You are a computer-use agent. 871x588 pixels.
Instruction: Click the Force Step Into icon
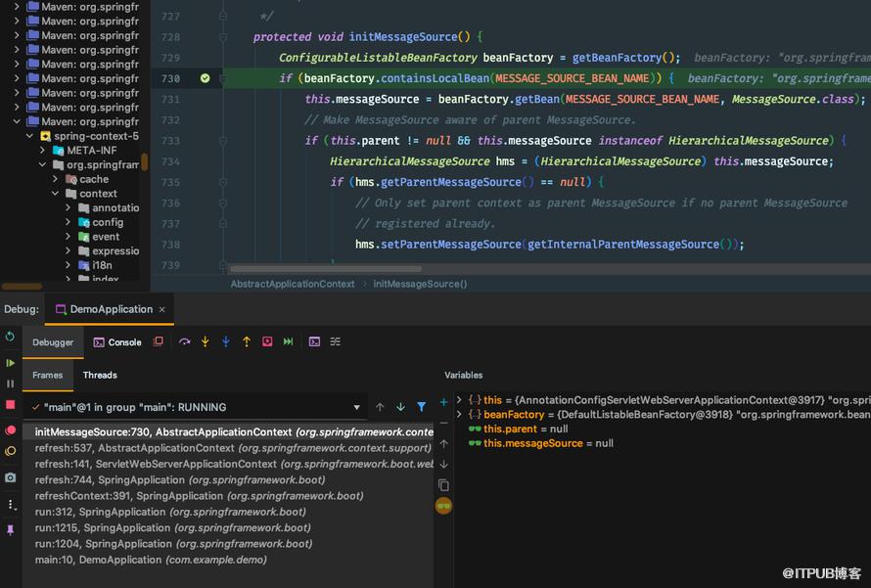coord(225,342)
